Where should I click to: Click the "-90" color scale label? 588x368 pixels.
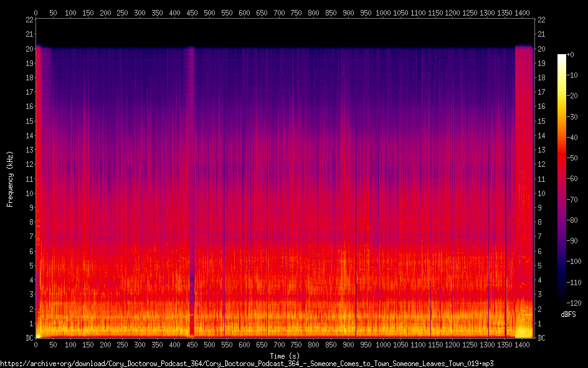[572, 241]
